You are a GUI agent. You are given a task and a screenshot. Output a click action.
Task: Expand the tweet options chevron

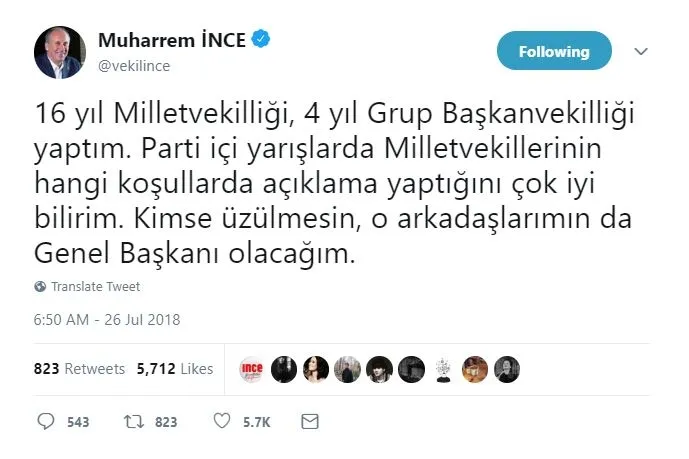(641, 51)
